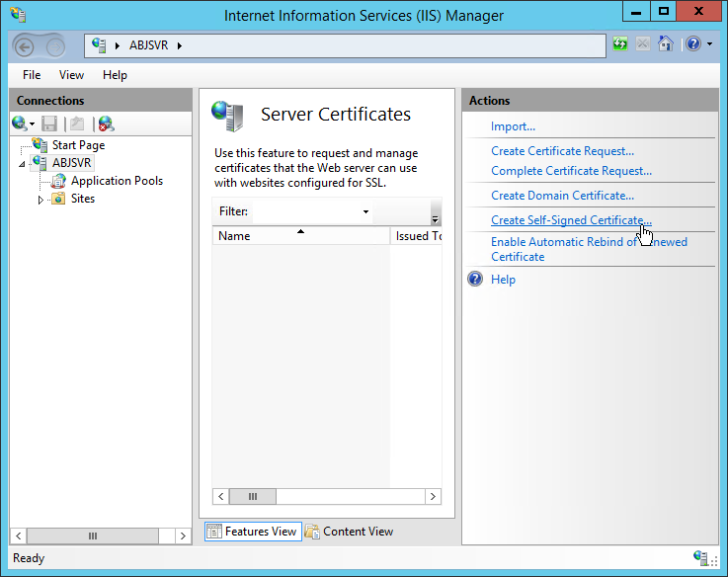Click the Help icon in Actions pane
Screen dimensions: 728x577
(475, 279)
